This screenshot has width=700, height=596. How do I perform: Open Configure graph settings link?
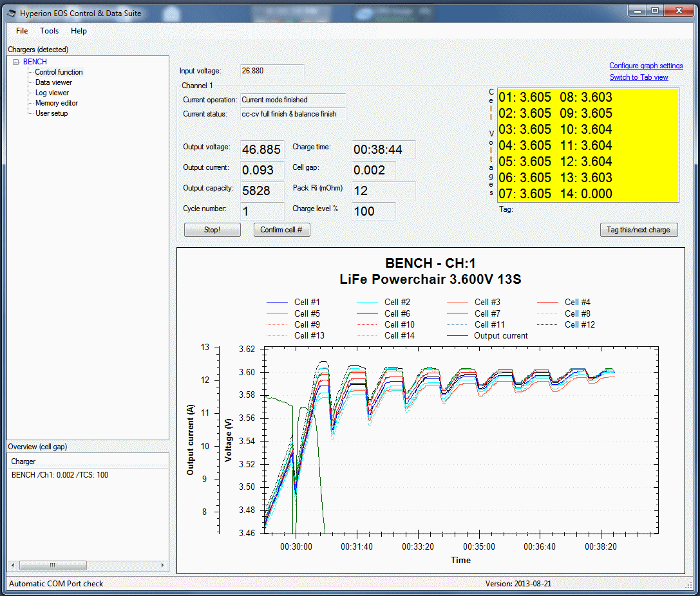click(x=646, y=66)
